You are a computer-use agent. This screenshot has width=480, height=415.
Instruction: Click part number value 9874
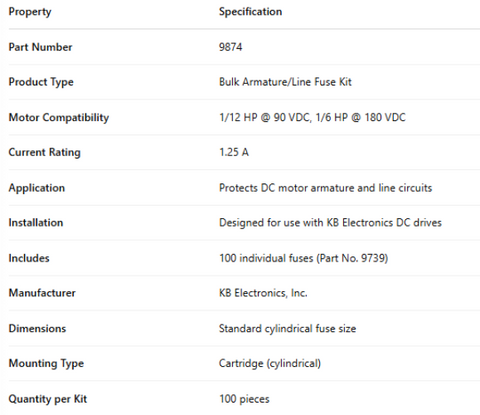(230, 47)
